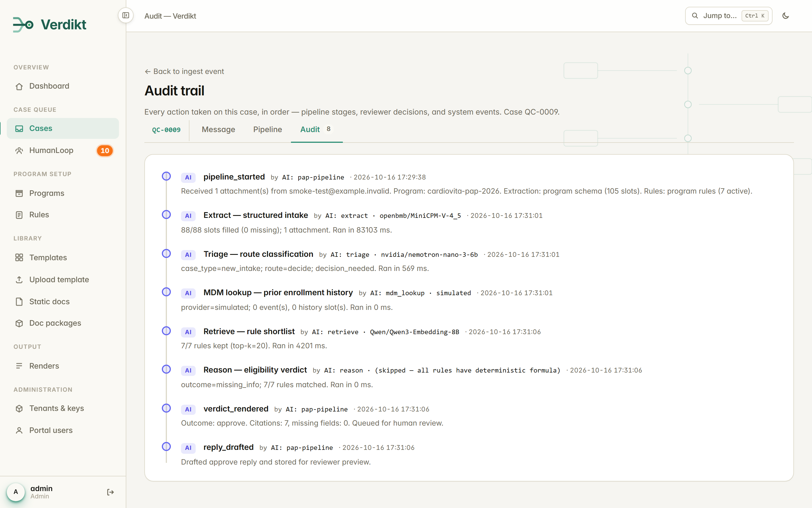The width and height of the screenshot is (812, 508).
Task: Go back to ingest event
Action: pyautogui.click(x=184, y=71)
